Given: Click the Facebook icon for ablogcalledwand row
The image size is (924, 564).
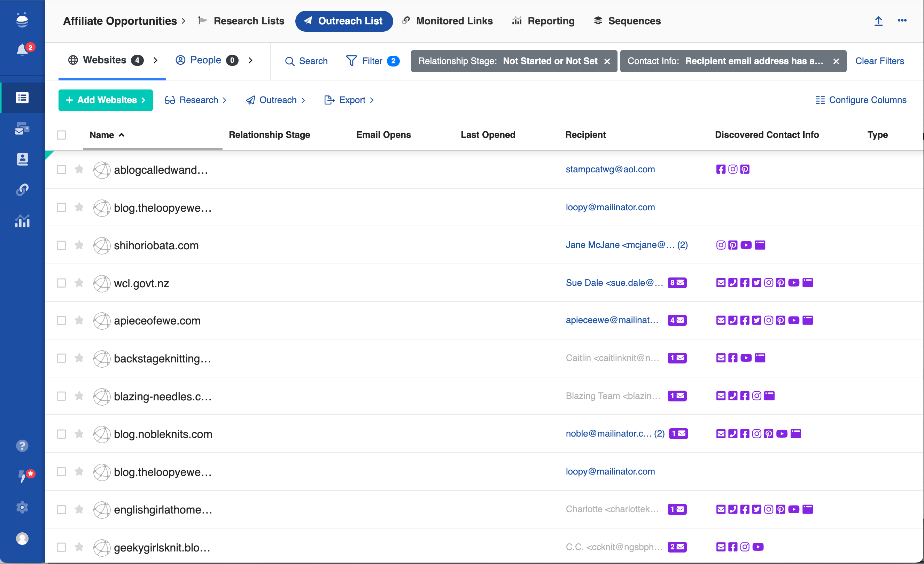Looking at the screenshot, I should [x=720, y=170].
